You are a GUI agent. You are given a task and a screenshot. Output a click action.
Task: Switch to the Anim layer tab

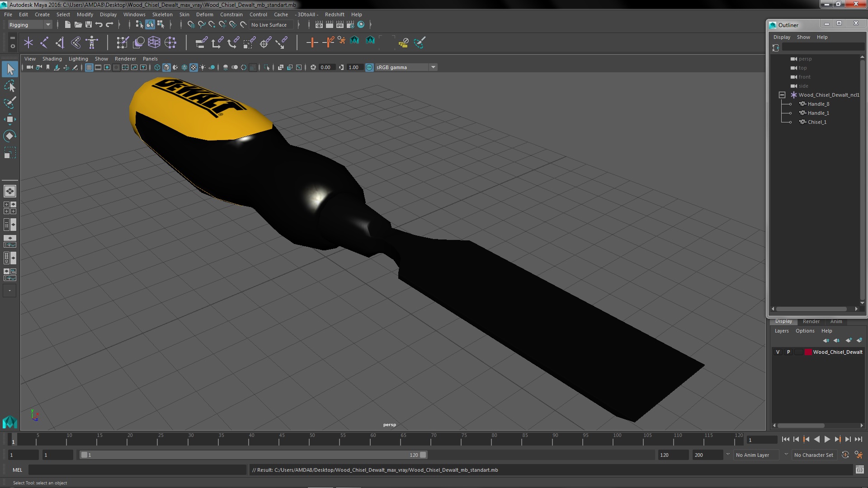pyautogui.click(x=836, y=321)
